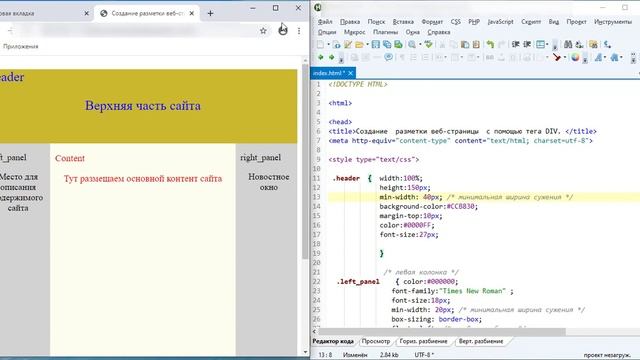
Task: Expand dropdown arrow next to New document
Action: 328,44
